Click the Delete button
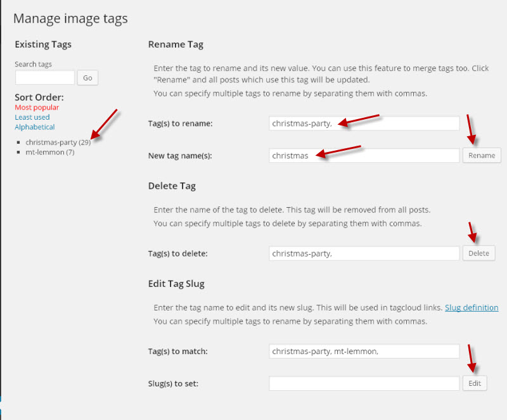 point(478,253)
